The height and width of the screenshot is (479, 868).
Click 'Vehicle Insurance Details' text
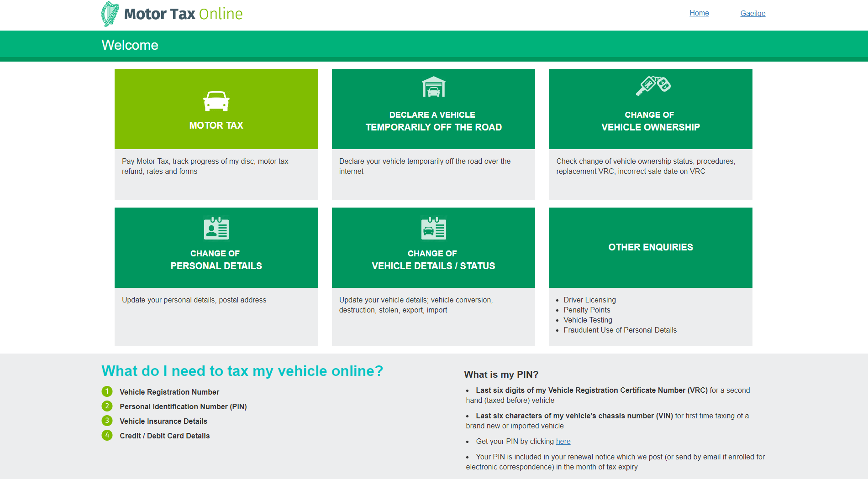tap(163, 421)
